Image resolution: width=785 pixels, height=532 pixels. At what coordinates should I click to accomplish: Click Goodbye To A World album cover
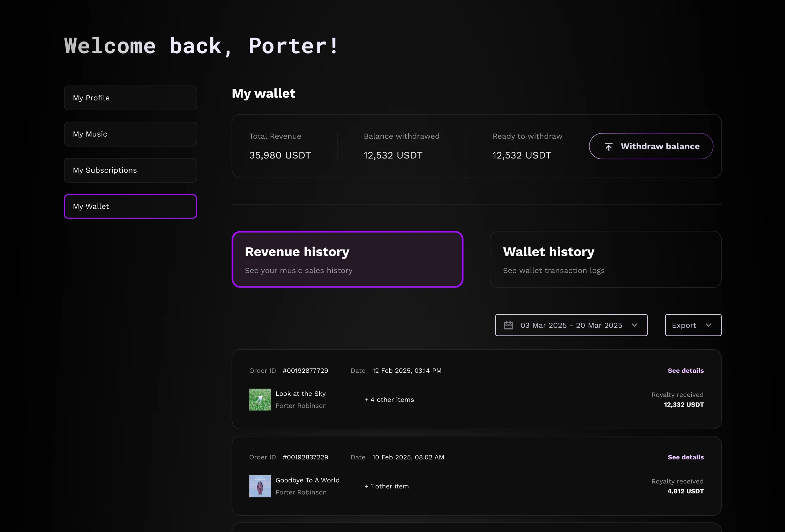click(x=260, y=486)
